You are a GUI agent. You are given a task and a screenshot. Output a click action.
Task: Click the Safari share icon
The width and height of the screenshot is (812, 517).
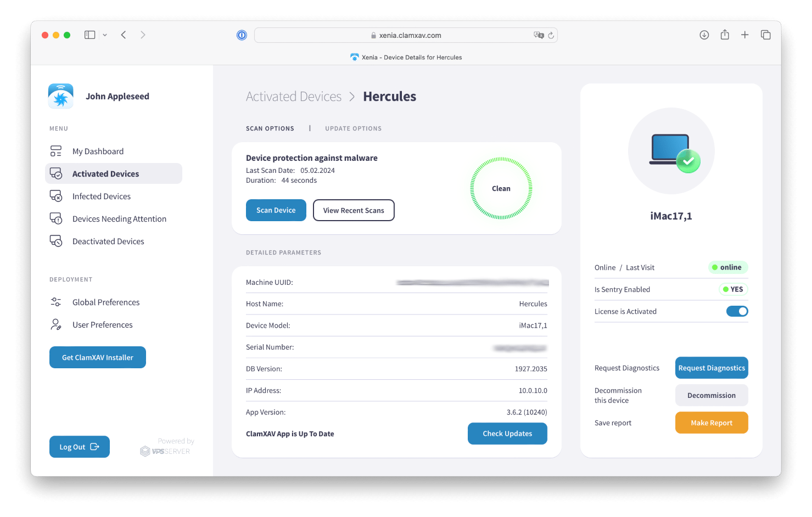725,35
